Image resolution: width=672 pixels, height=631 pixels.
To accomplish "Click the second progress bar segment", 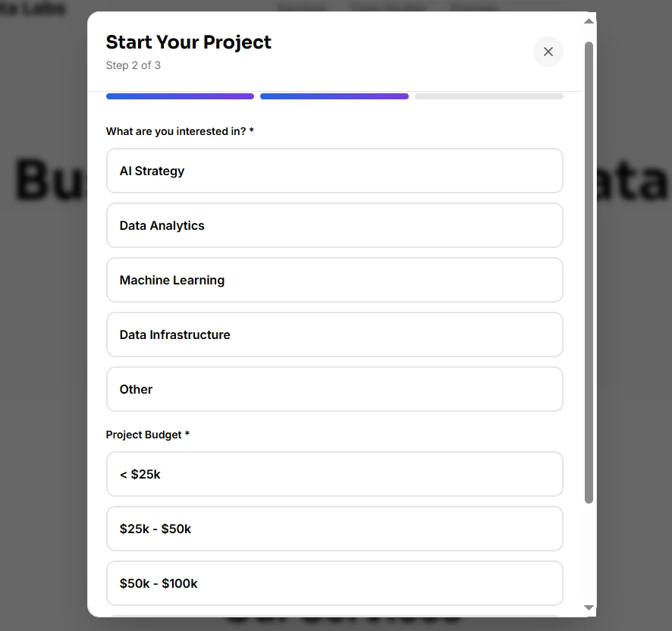I will pyautogui.click(x=334, y=96).
